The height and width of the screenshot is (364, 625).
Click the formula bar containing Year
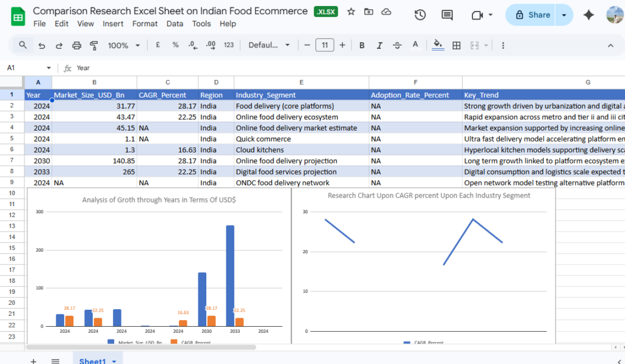click(x=347, y=68)
